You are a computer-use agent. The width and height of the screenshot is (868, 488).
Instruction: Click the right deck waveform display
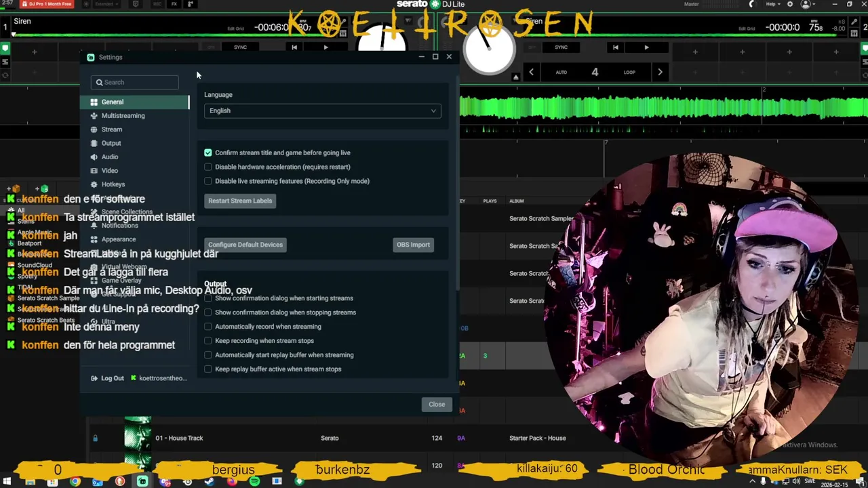664,107
